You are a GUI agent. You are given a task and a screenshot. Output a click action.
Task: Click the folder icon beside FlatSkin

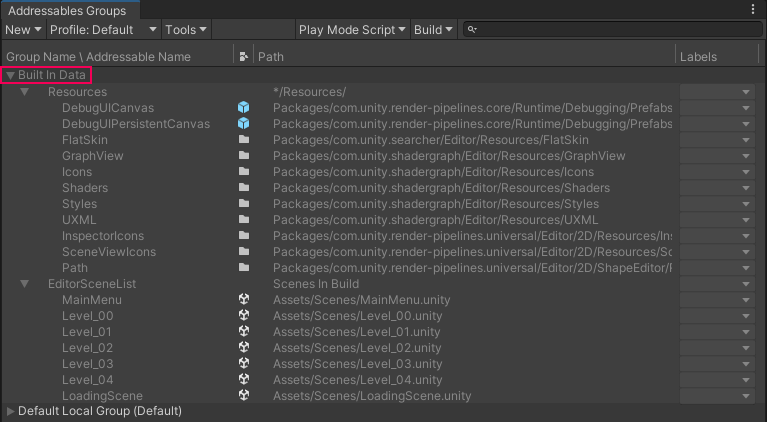click(243, 140)
